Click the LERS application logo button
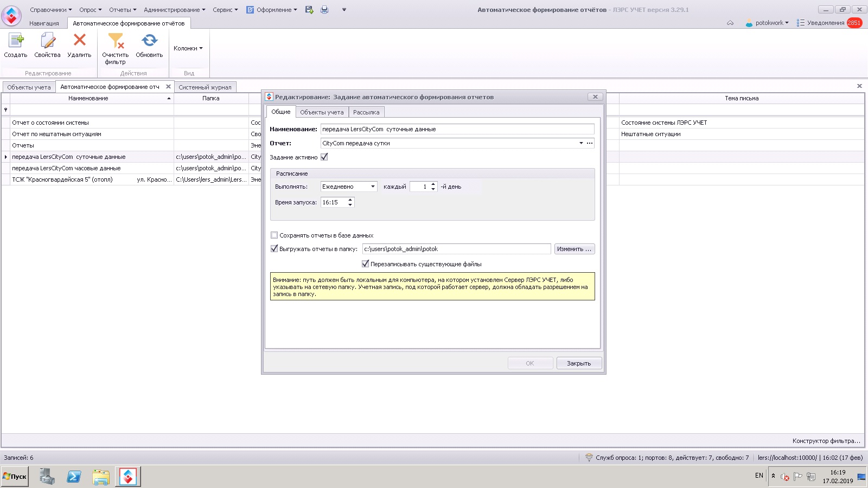Screen dimensions: 868x488 (x=11, y=15)
